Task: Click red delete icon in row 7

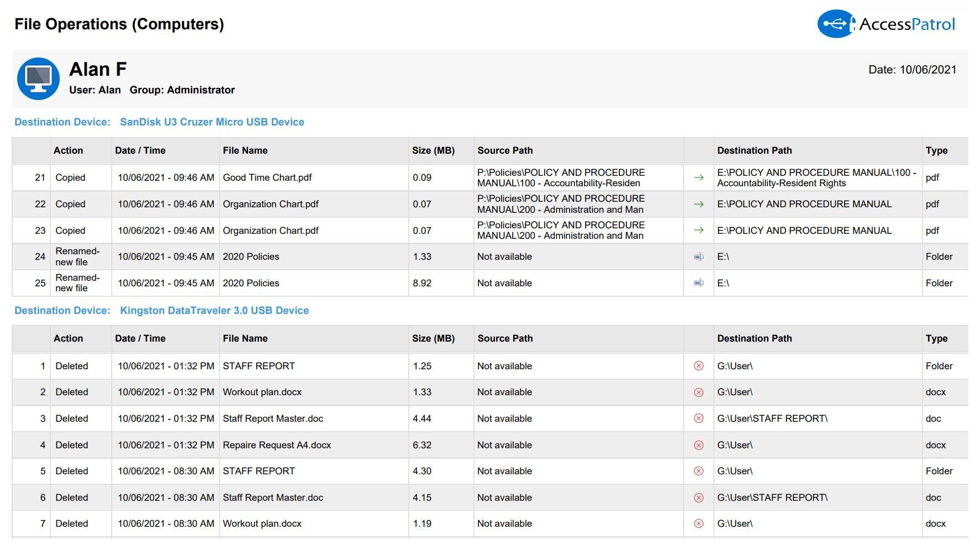Action: coord(698,523)
